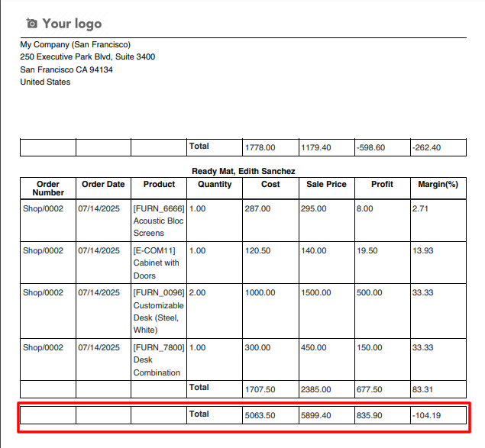This screenshot has width=485, height=448.
Task: Click the 'Cost' column header
Action: click(x=270, y=184)
